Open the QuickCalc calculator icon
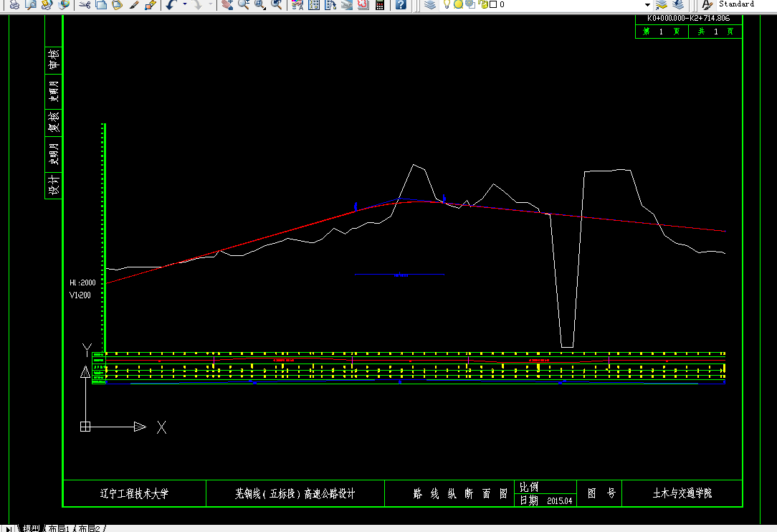Image resolution: width=777 pixels, height=532 pixels. pyautogui.click(x=380, y=4)
